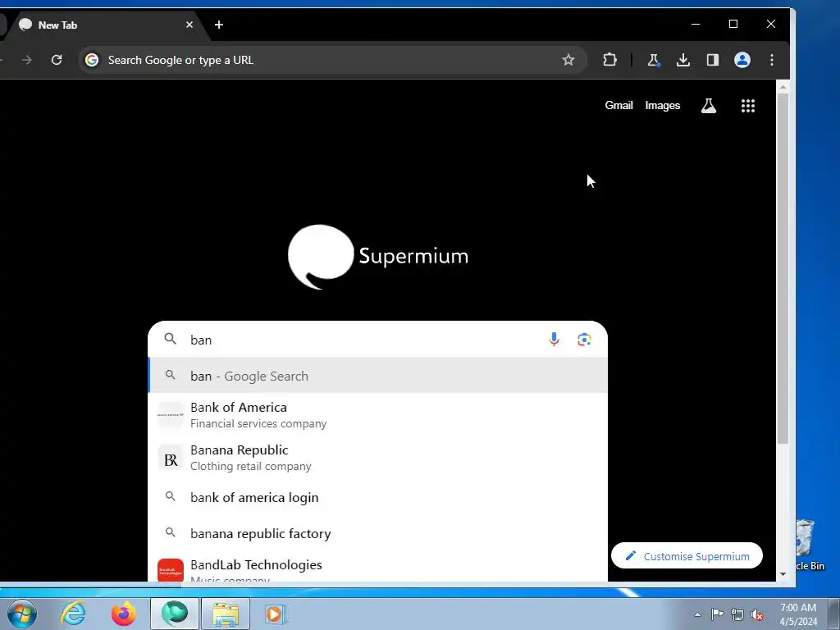This screenshot has height=630, width=840.
Task: Select the 'bank of america login' suggestion
Action: pos(377,497)
